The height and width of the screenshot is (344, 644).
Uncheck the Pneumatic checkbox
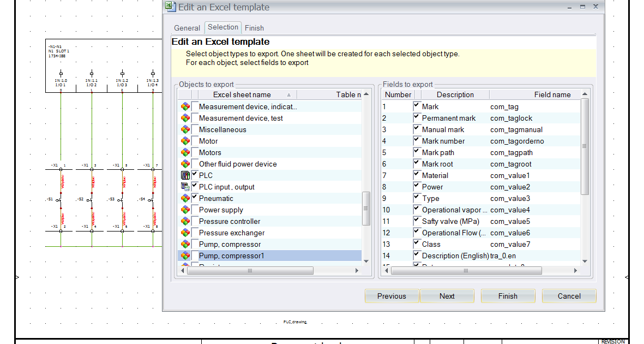(195, 198)
